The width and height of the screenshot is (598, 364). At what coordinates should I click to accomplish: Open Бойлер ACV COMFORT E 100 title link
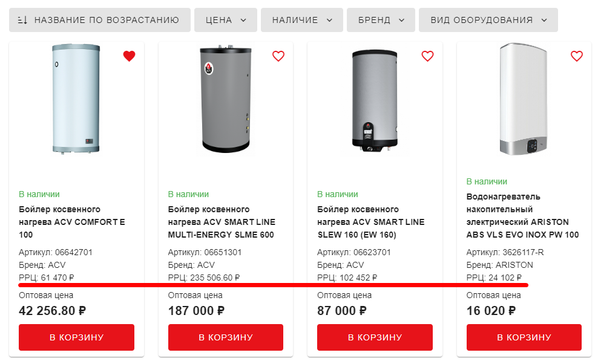pyautogui.click(x=72, y=222)
